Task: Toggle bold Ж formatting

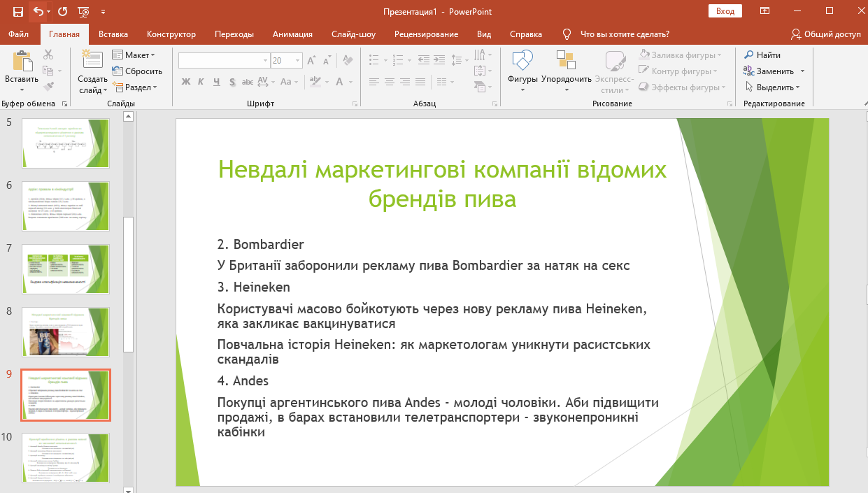Action: tap(186, 82)
